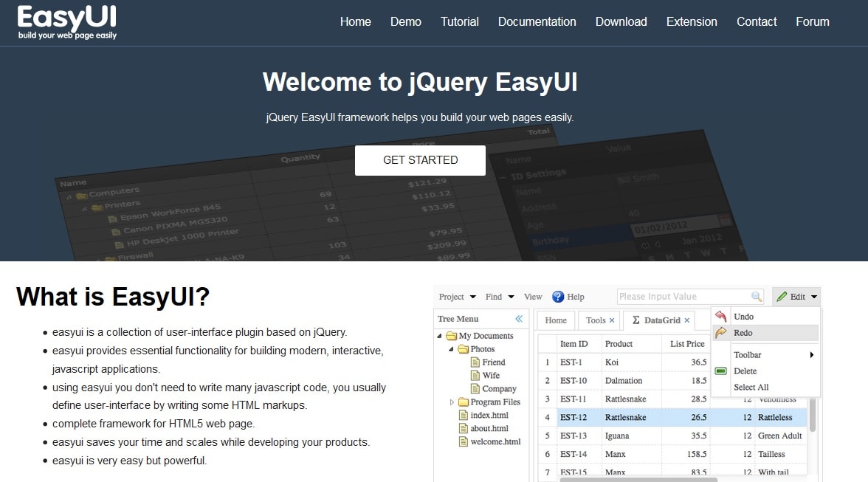
Task: Click the Company file icon
Action: coord(475,389)
